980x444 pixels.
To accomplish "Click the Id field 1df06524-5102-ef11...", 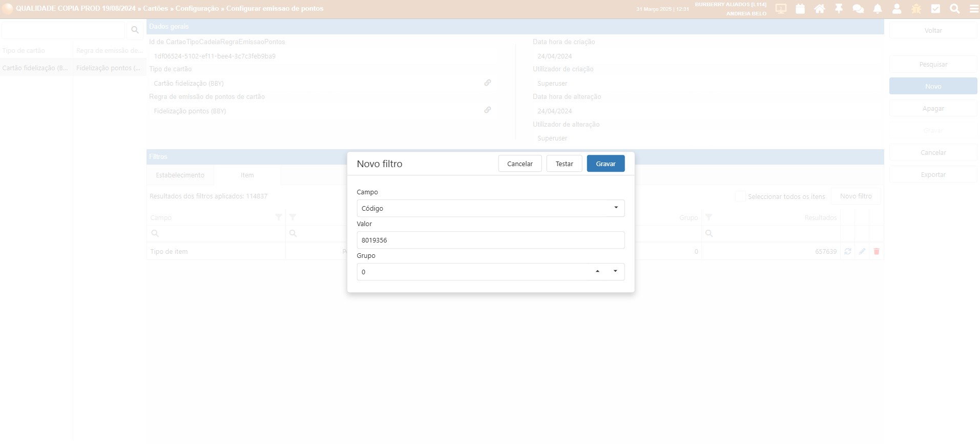I will [x=323, y=56].
